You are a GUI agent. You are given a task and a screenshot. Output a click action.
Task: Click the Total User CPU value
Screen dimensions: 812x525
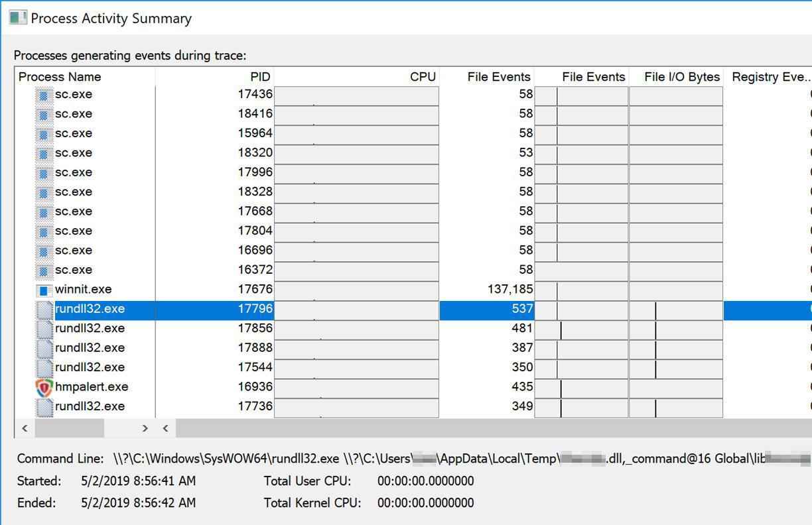click(426, 481)
